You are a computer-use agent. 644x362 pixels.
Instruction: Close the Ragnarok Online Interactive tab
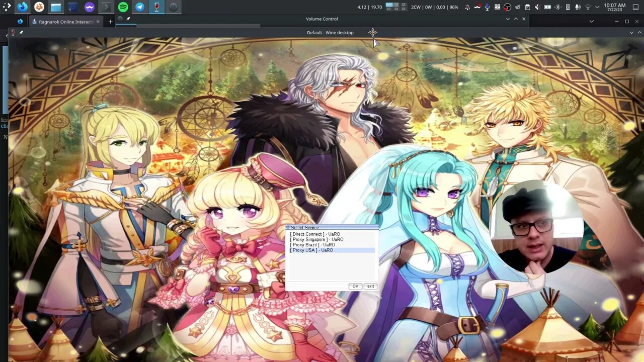pos(98,22)
